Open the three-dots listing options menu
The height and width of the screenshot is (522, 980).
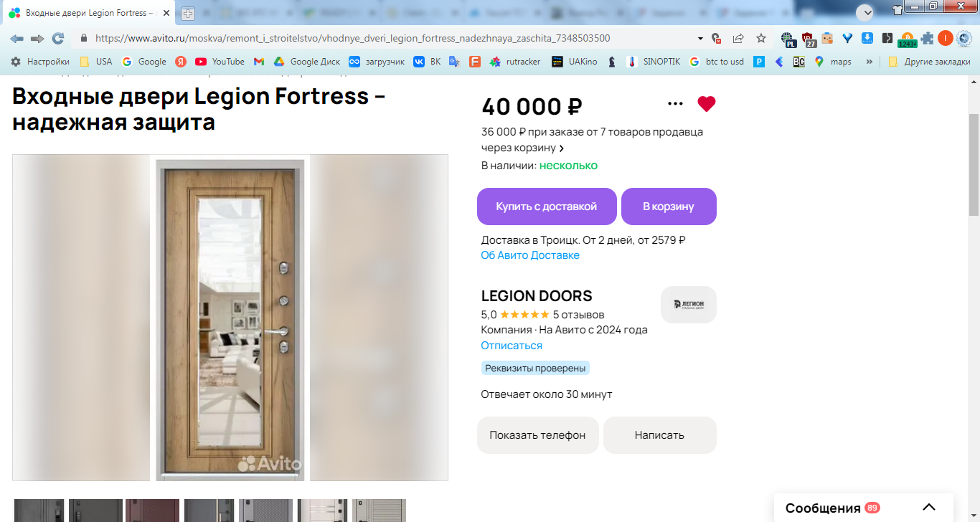(x=675, y=104)
